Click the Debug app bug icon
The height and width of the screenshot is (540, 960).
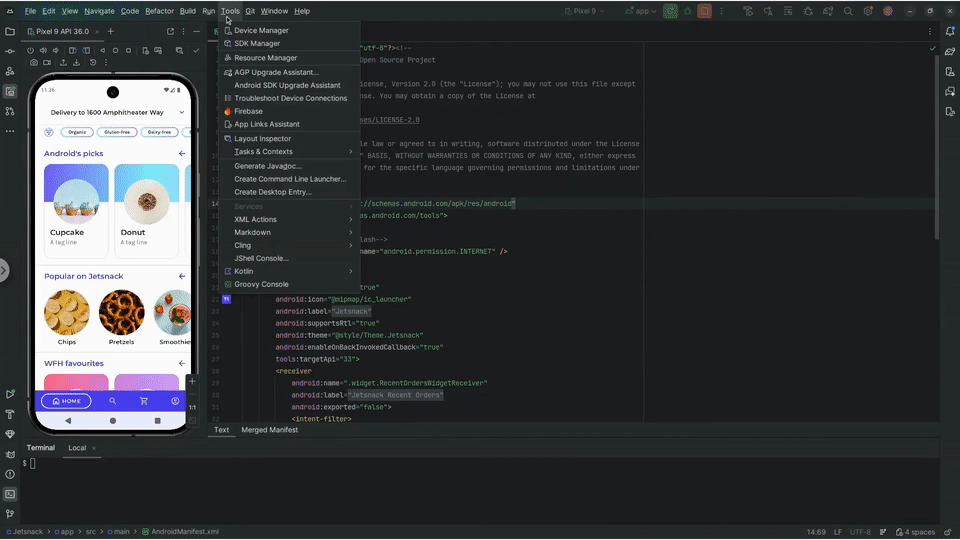pyautogui.click(x=688, y=11)
